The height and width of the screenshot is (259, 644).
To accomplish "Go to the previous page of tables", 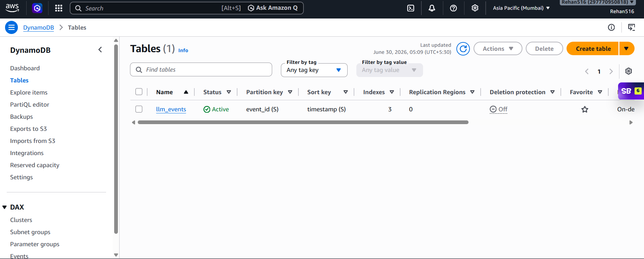I will pos(587,71).
